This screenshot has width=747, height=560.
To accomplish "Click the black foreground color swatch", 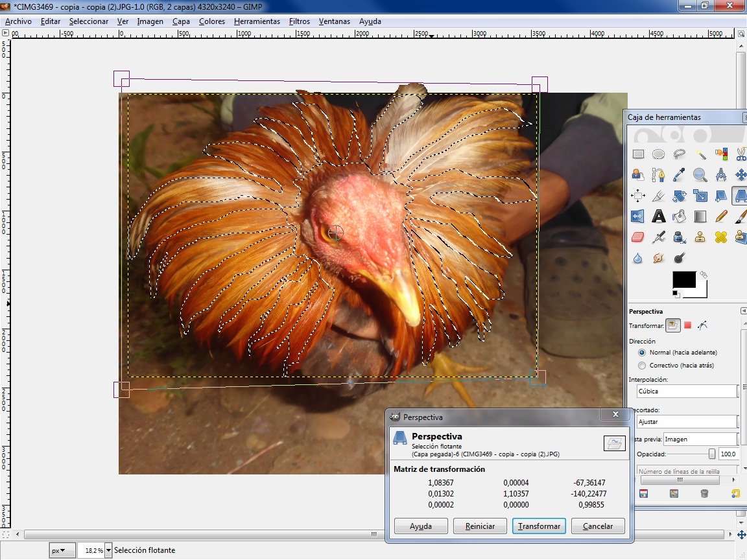I will click(x=683, y=279).
